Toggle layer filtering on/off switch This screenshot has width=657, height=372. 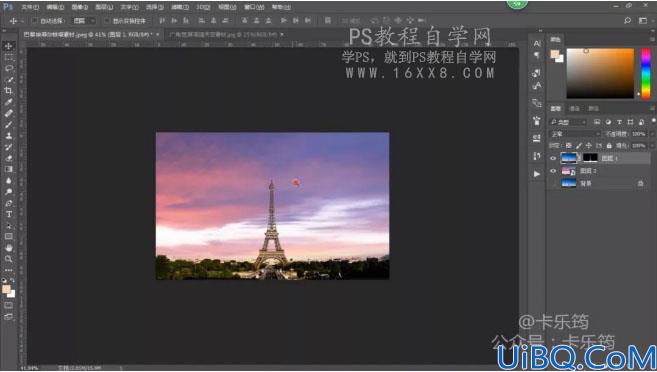tap(653, 121)
